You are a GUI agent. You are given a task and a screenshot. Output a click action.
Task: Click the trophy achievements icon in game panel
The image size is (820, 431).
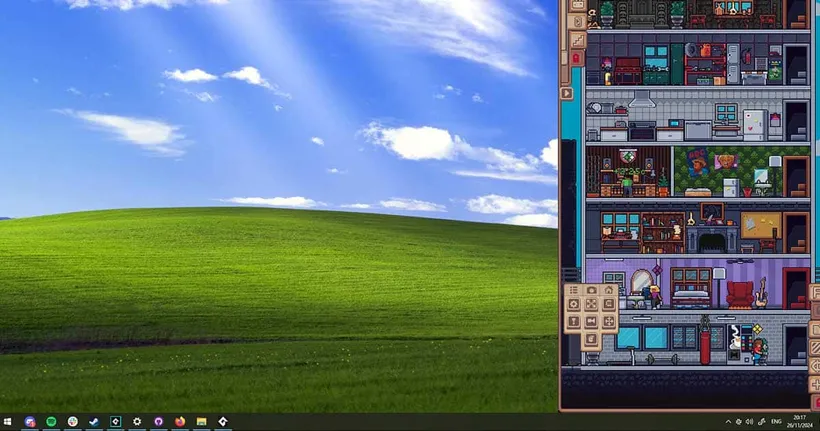coord(574,321)
